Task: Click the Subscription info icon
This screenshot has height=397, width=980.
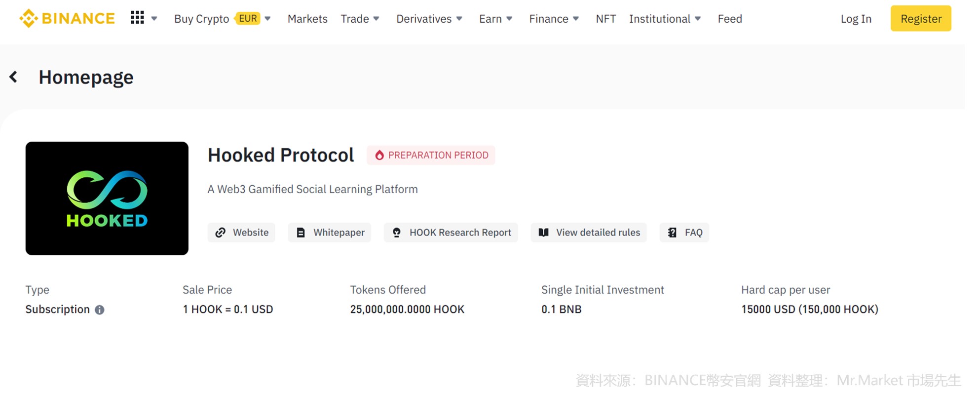Action: [x=100, y=310]
